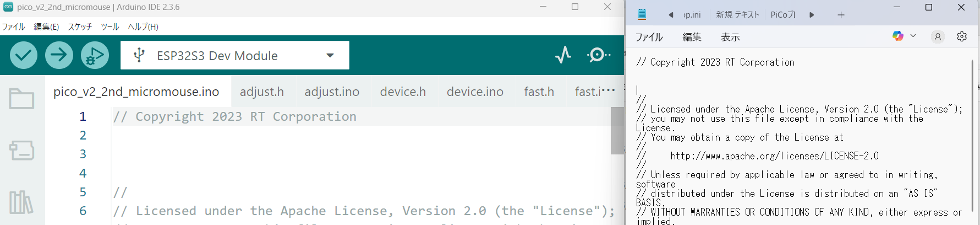Viewport: 980px width, 225px height.
Task: Click the Licensed under Apache License line in Arduino editor
Action: [364, 211]
